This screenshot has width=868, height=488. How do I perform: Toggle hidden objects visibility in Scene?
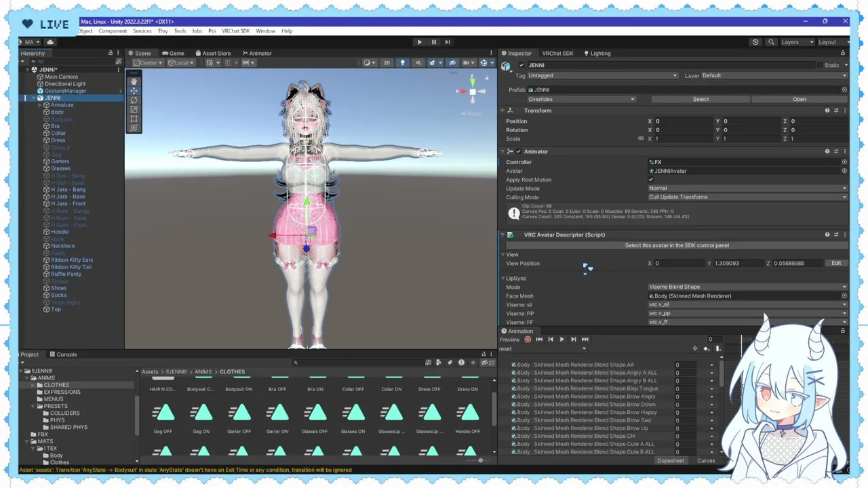452,63
